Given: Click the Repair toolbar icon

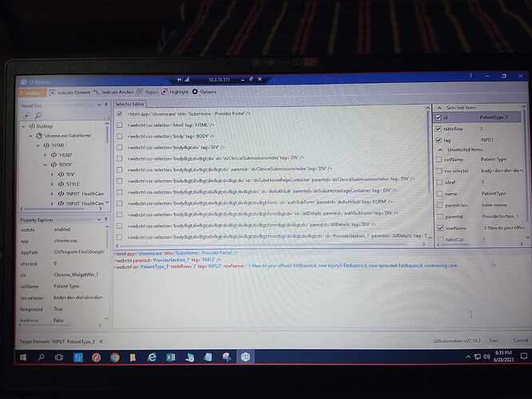Looking at the screenshot, I should [140, 92].
